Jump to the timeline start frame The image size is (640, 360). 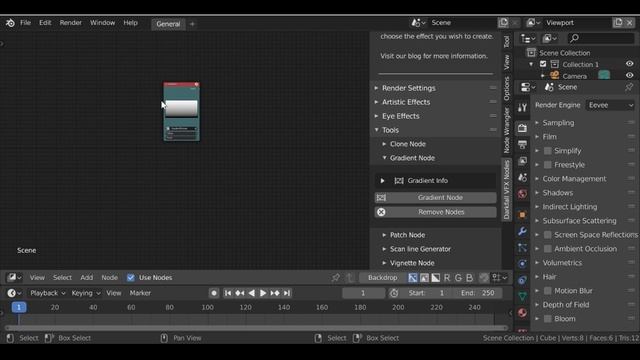228,293
